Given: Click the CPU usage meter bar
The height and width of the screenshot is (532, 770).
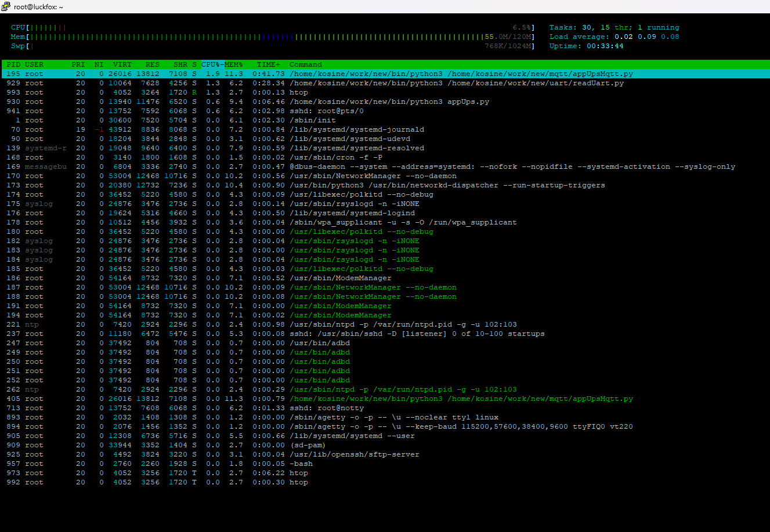Looking at the screenshot, I should point(273,27).
